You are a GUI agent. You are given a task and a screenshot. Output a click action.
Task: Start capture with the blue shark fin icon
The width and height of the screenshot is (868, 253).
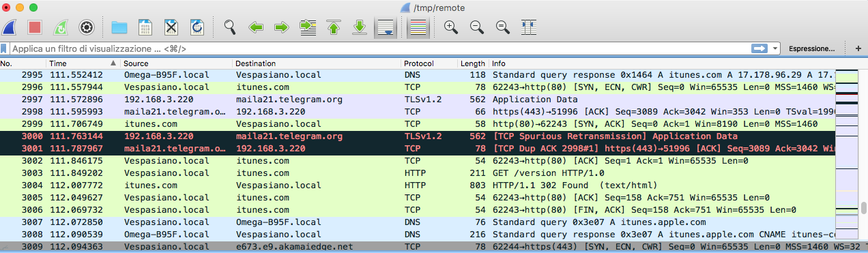click(10, 27)
